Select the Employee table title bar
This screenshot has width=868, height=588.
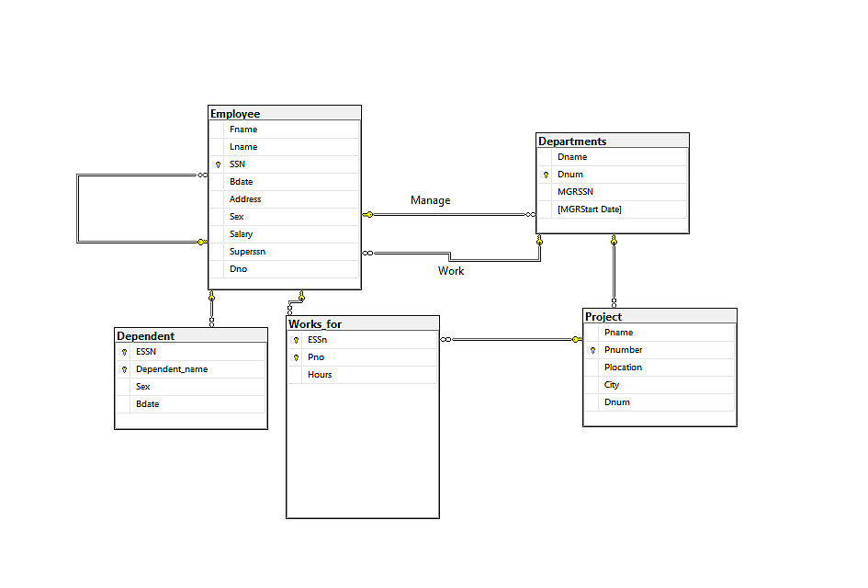pos(285,114)
